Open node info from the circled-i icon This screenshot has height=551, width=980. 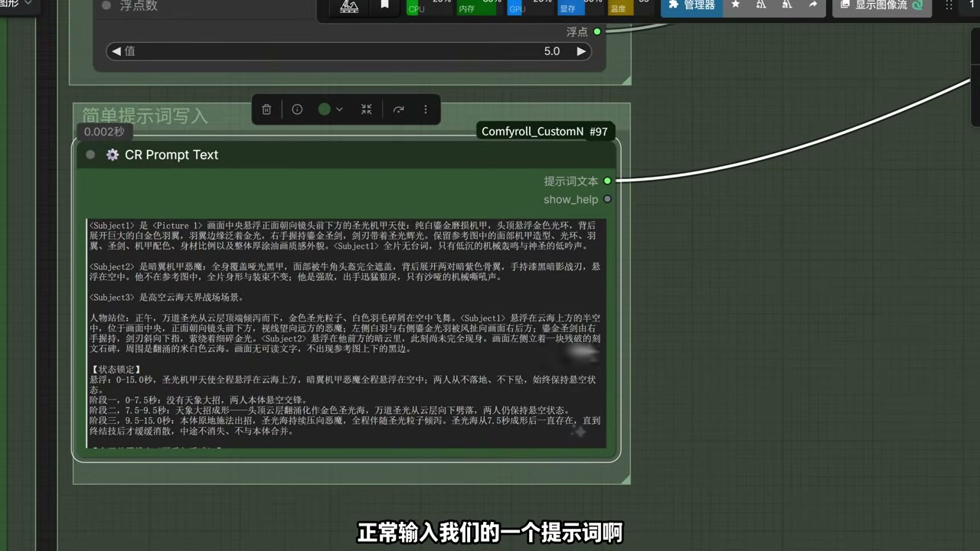coord(297,109)
